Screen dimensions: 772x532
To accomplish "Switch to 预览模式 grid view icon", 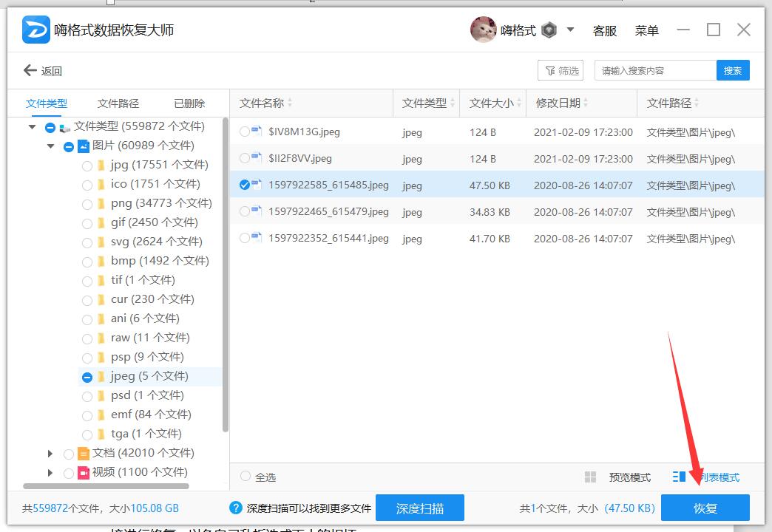I will [590, 477].
